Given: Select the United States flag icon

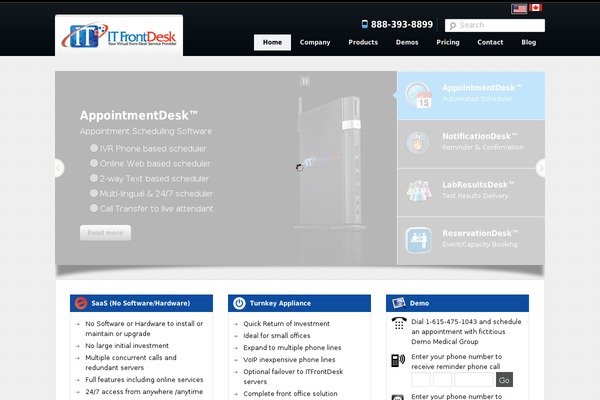Looking at the screenshot, I should click(519, 8).
